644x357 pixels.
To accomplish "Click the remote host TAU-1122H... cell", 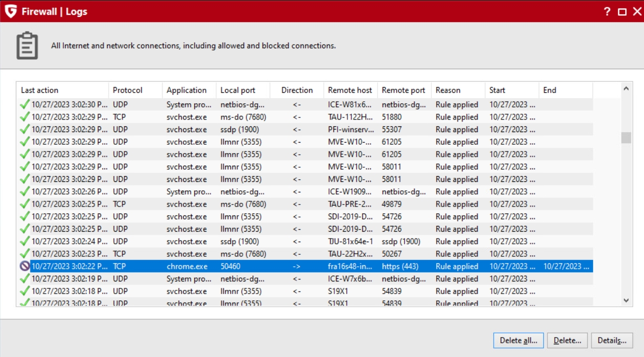I will [350, 117].
